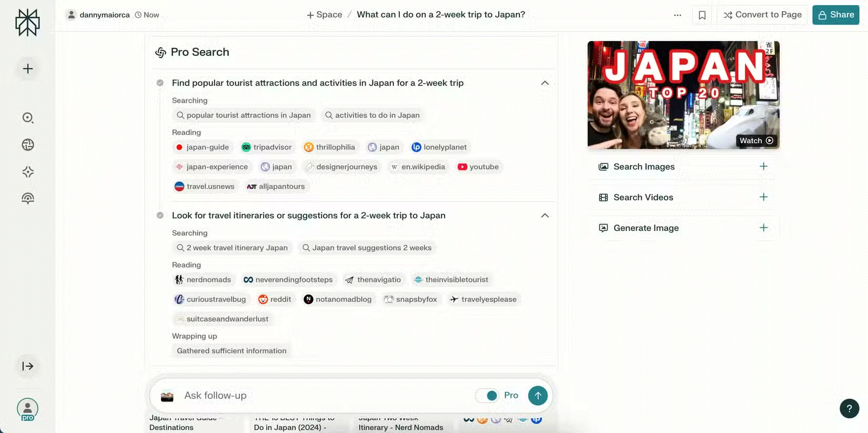This screenshot has width=868, height=433.
Task: Open the three-dot more options menu
Action: point(678,15)
